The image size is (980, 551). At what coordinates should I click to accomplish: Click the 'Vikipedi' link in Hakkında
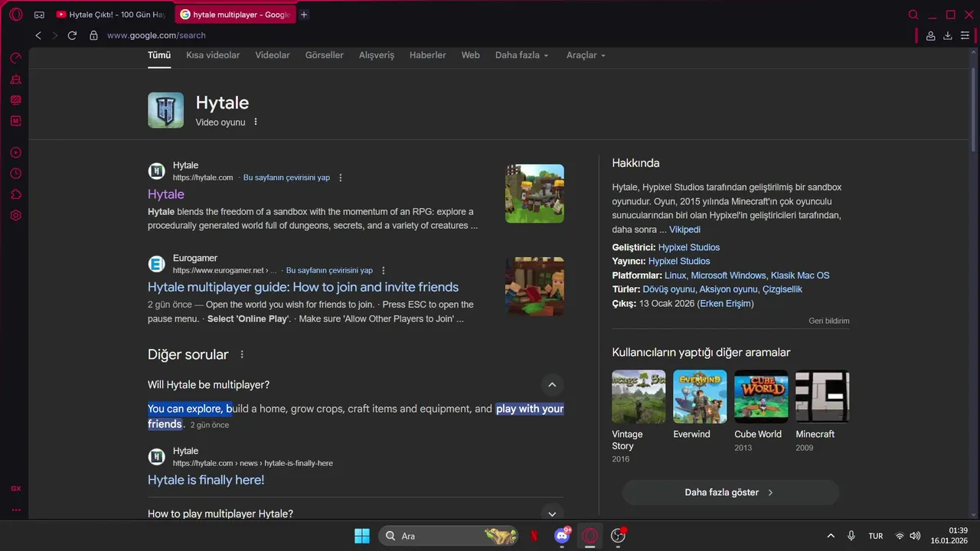point(684,230)
